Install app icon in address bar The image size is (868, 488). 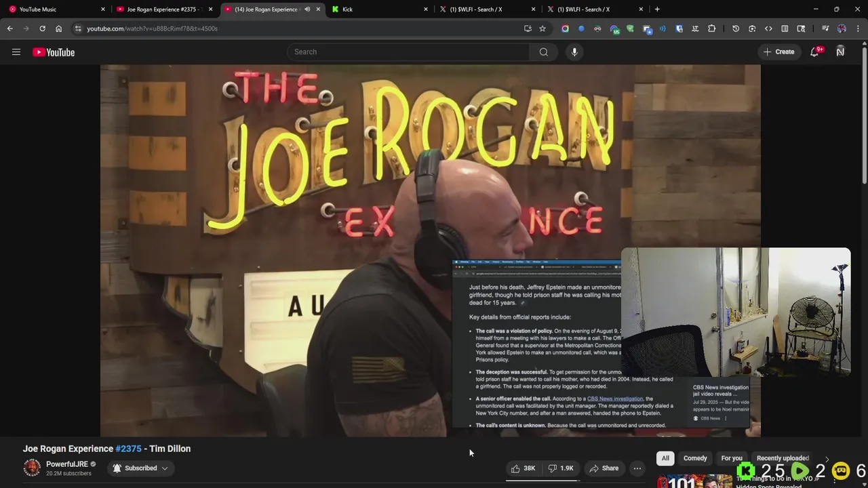pyautogui.click(x=528, y=28)
